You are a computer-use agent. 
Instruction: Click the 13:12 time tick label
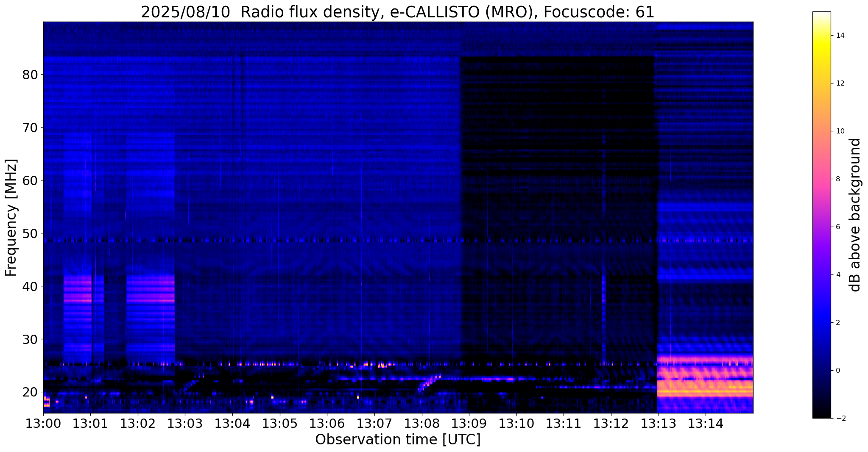(611, 424)
